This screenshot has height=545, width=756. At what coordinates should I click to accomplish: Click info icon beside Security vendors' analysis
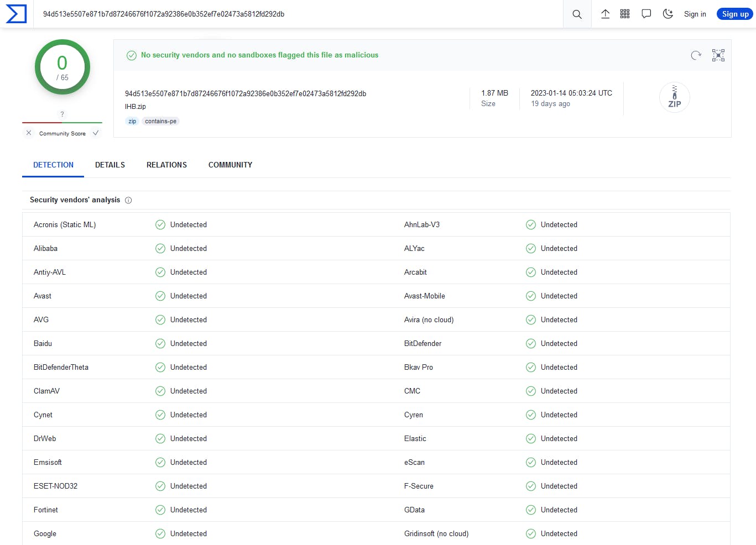click(128, 200)
